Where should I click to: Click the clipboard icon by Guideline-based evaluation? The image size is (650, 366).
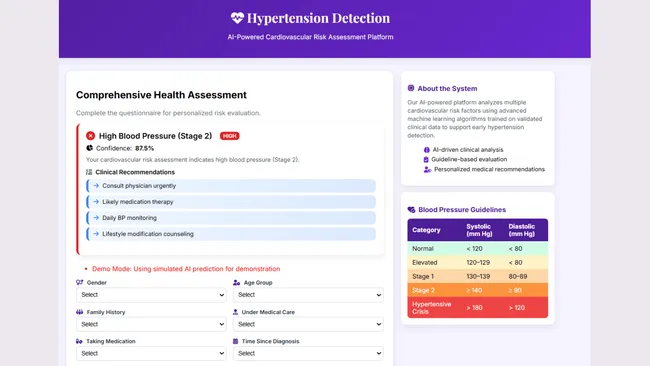[426, 159]
